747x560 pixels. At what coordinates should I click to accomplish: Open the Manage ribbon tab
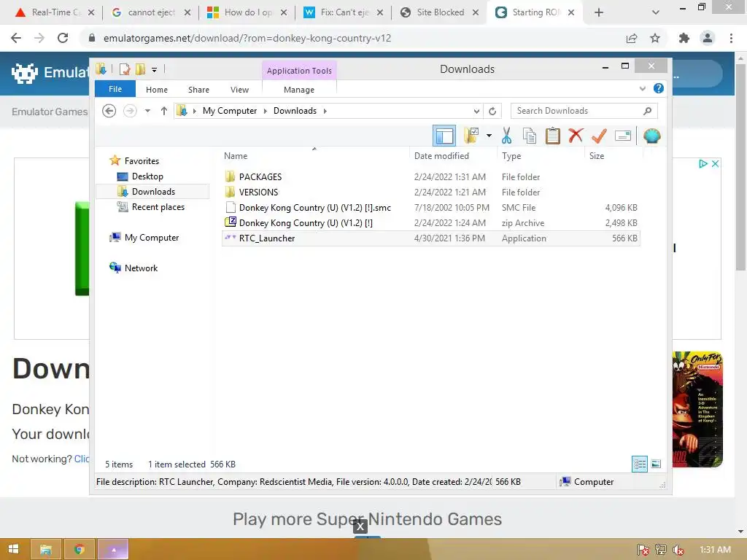299,90
